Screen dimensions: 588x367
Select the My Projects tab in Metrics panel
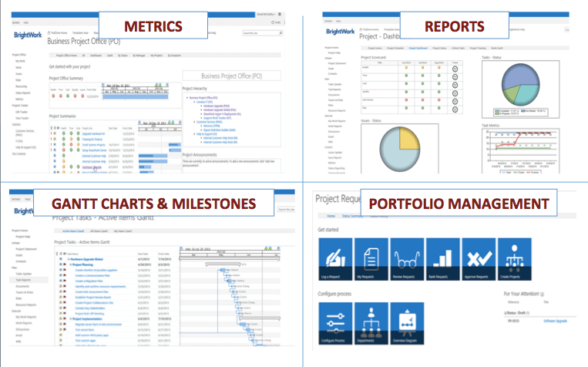tap(156, 56)
